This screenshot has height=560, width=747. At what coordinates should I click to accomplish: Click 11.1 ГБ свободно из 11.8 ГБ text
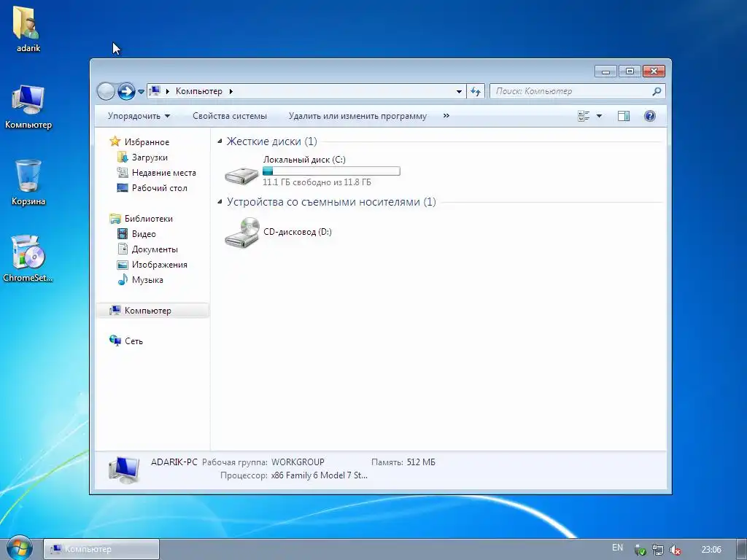click(x=317, y=182)
